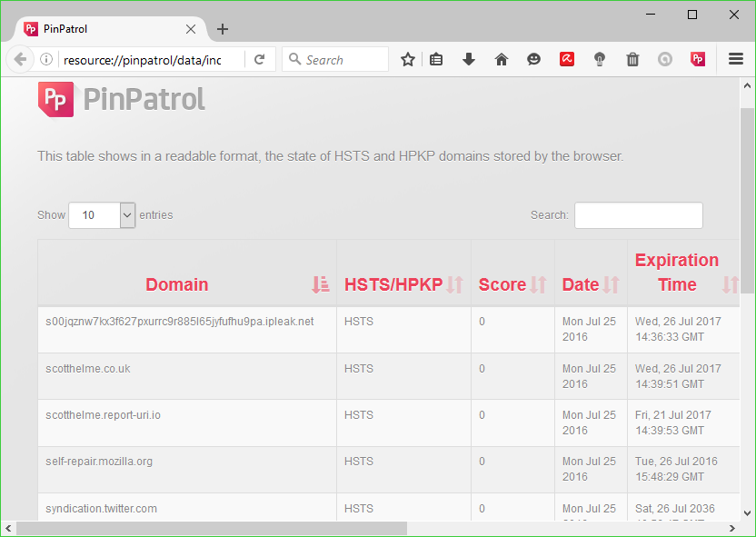The height and width of the screenshot is (537, 756).
Task: Select the syndication.twitter.com domain cell
Action: click(187, 507)
